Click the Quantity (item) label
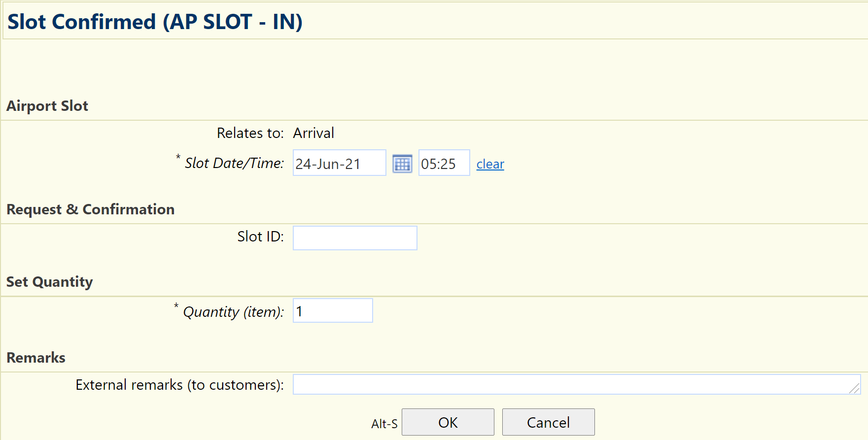Viewport: 868px width, 440px height. coord(233,312)
